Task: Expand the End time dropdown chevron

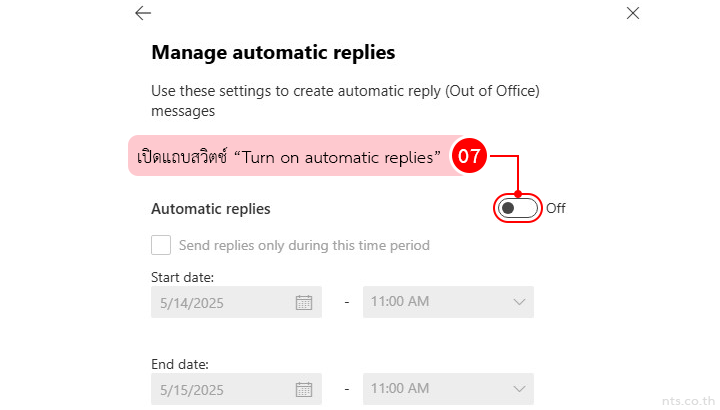Action: coord(519,388)
